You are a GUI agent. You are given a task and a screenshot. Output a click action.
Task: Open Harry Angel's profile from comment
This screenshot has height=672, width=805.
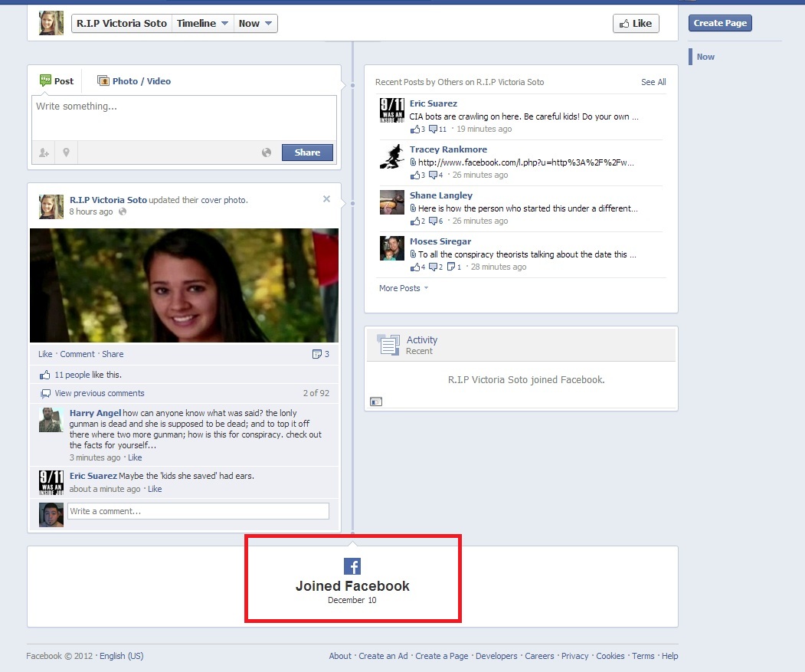96,413
